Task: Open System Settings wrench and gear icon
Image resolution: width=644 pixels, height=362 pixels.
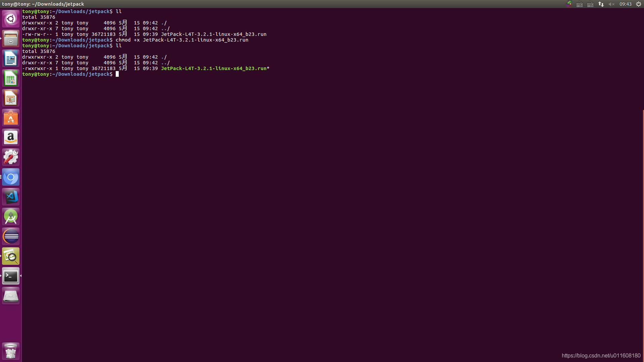Action: tap(11, 157)
